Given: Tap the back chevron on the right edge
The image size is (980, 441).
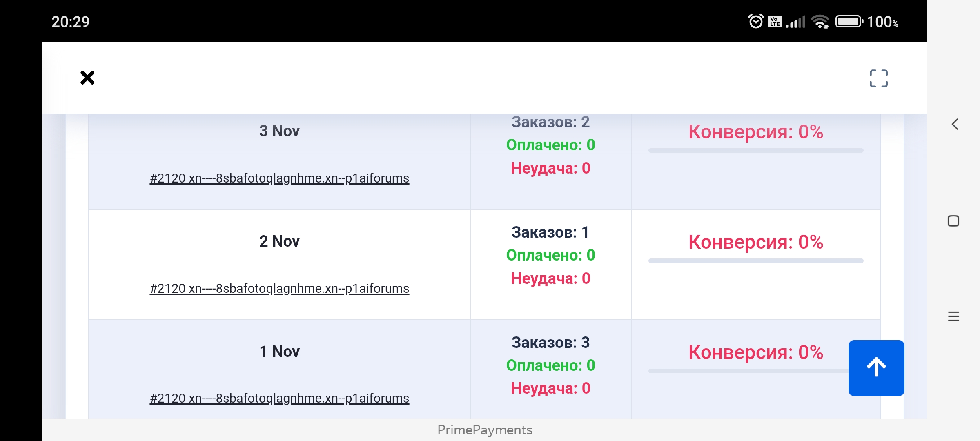Looking at the screenshot, I should [954, 124].
